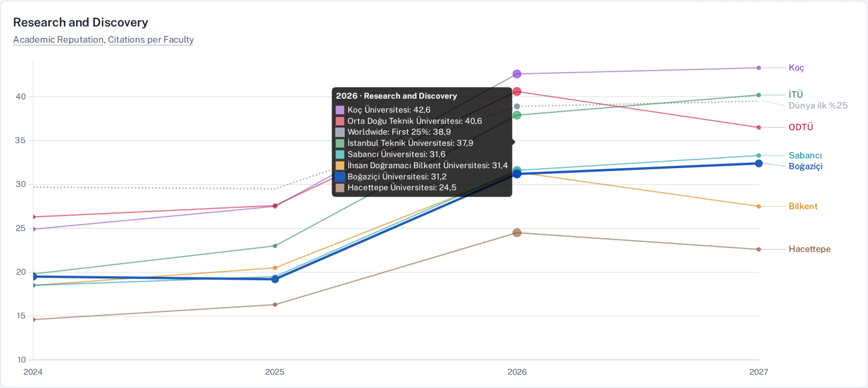Select the İTÜ series label
This screenshot has width=868, height=388.
click(x=796, y=94)
